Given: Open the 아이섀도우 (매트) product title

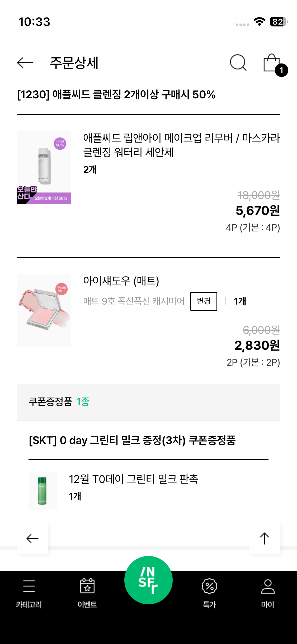Looking at the screenshot, I should pos(121,281).
